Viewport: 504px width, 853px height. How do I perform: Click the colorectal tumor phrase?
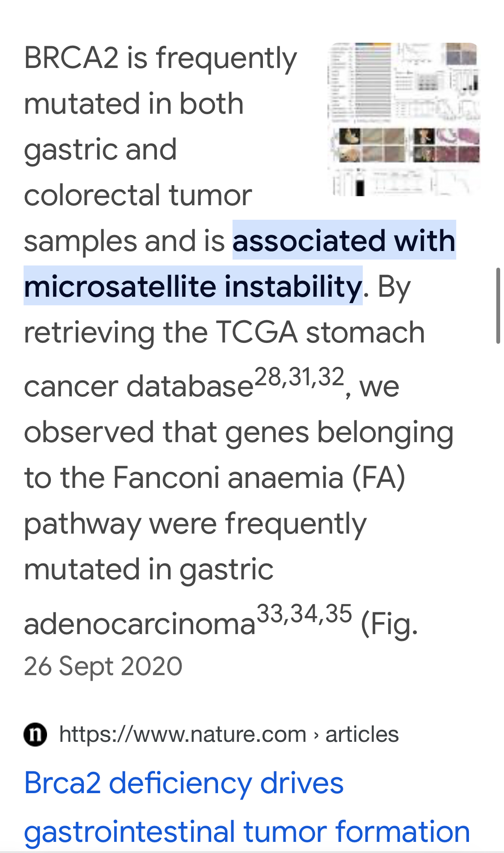tap(138, 195)
